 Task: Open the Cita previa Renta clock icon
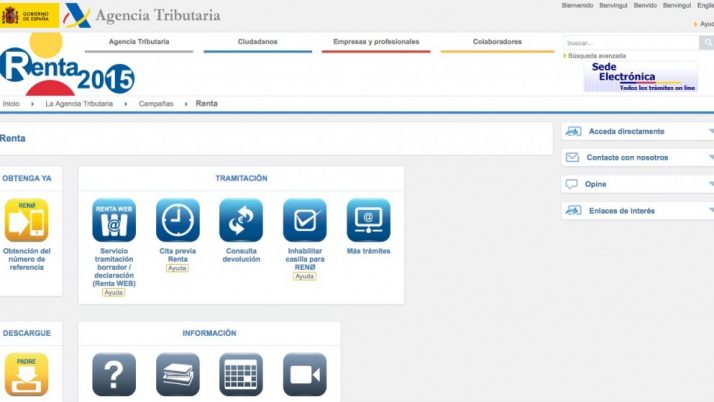(178, 220)
